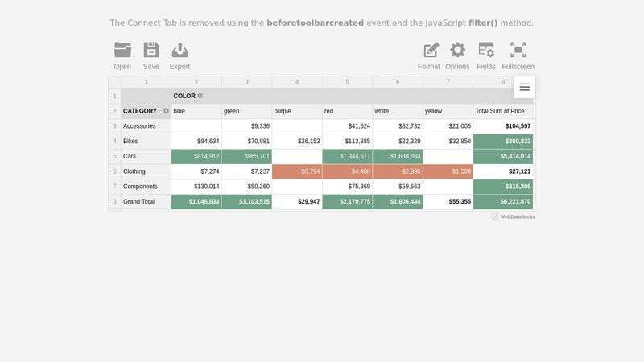Click cell $113,885 in Bikes row
The width and height of the screenshot is (644, 362).
347,142
